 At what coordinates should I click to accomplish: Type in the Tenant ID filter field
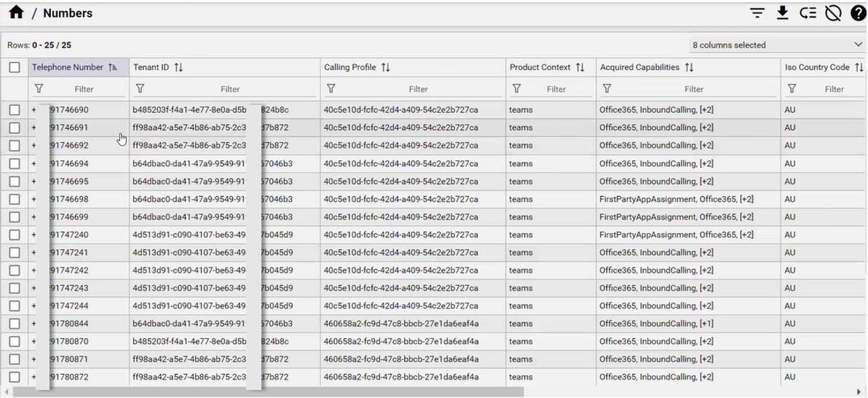pos(230,89)
